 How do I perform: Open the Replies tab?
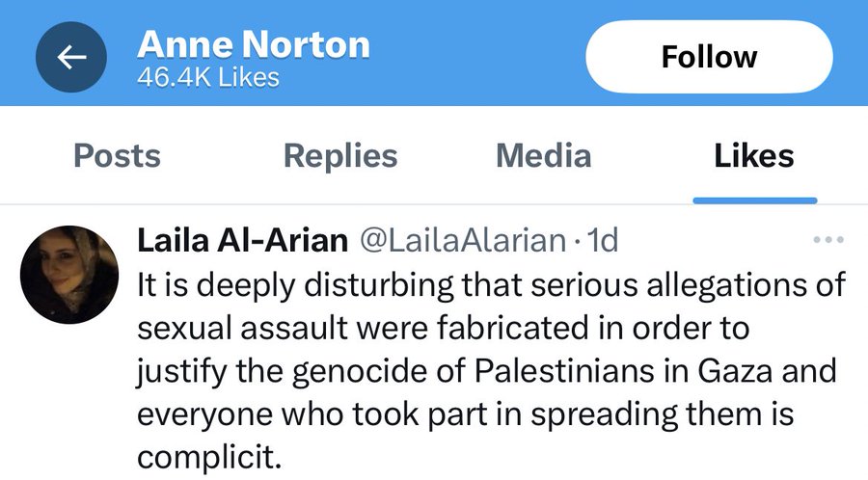[x=339, y=155]
